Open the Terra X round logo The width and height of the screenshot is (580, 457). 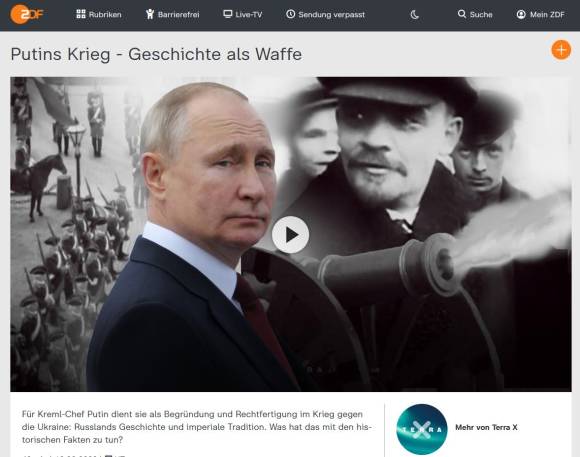(422, 429)
